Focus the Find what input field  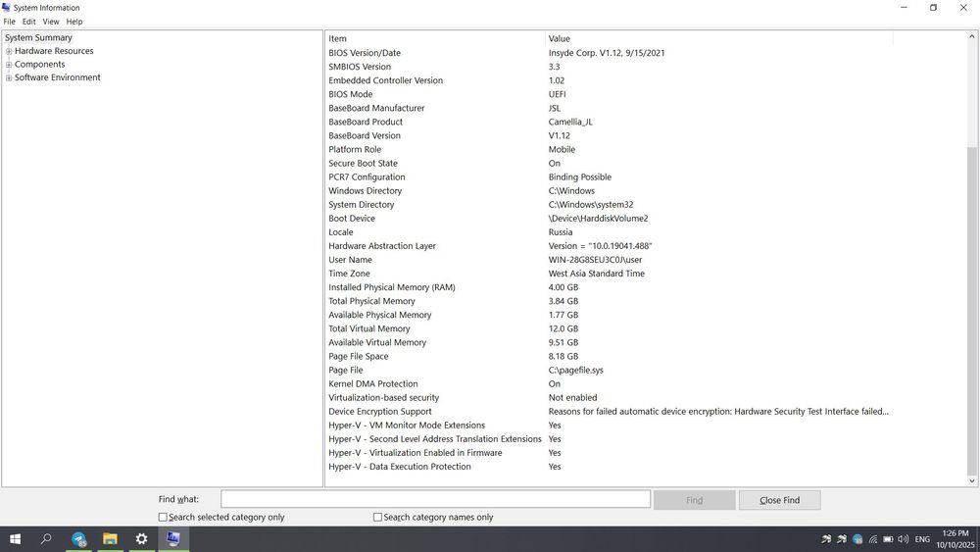point(436,499)
